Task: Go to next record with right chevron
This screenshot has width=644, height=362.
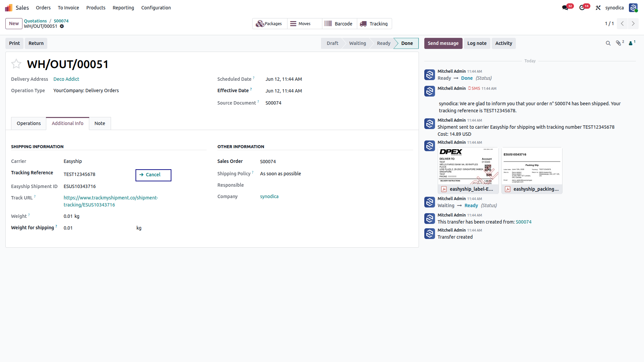Action: [633, 23]
